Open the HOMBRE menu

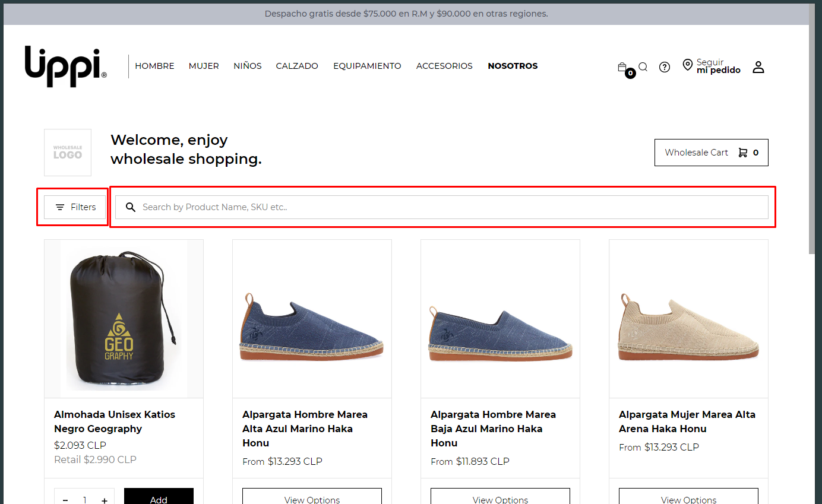point(154,66)
